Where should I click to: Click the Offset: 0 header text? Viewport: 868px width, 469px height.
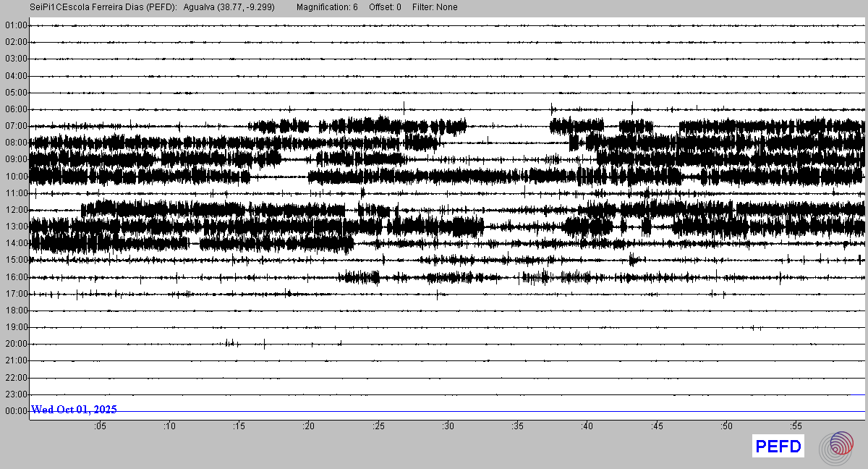point(385,7)
